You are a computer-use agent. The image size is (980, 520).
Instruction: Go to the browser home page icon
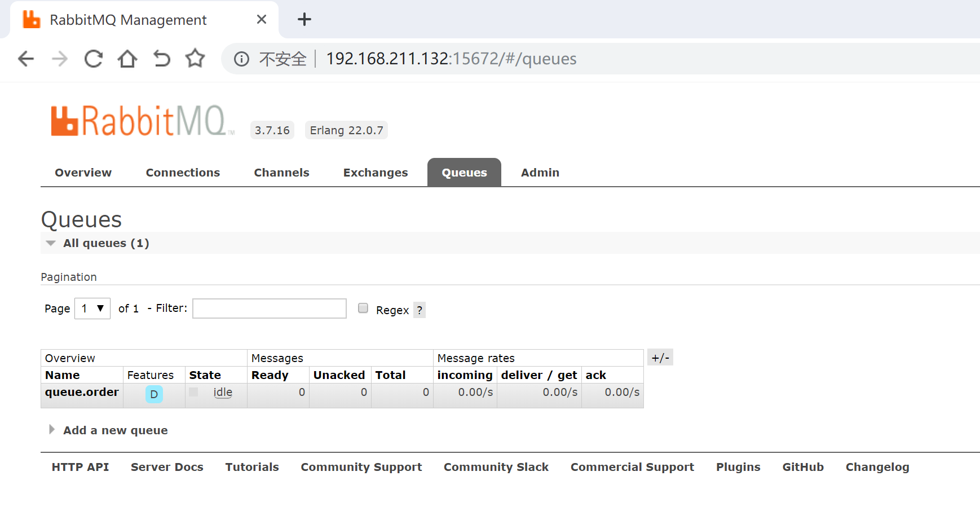[x=127, y=59]
